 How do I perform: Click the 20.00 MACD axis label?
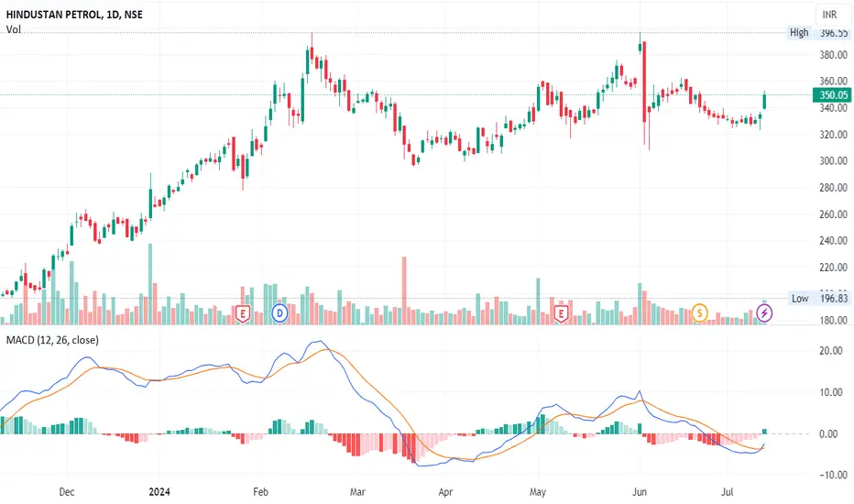coord(832,351)
